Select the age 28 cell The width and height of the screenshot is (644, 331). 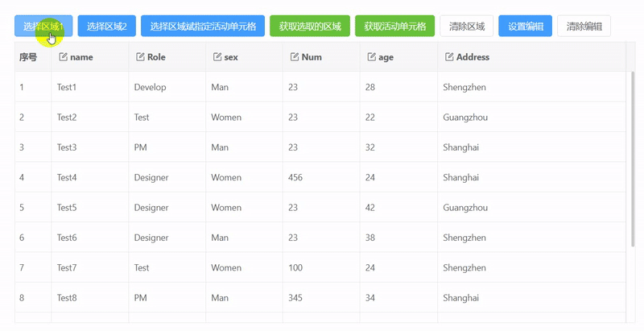398,87
